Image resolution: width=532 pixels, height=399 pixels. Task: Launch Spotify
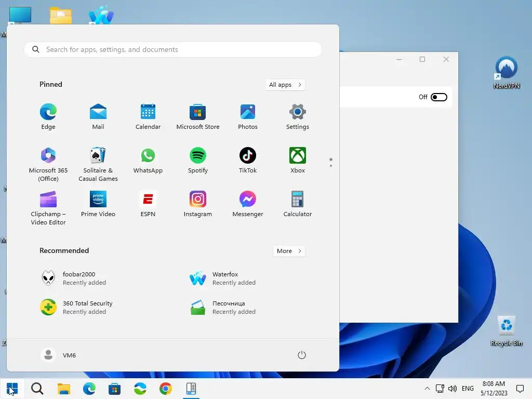coord(198,161)
